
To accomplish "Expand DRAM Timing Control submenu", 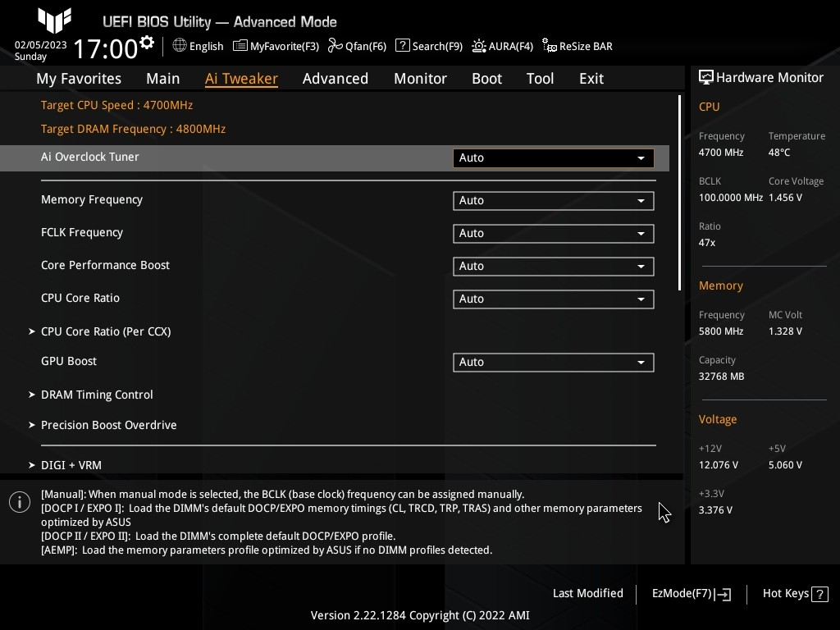I will tap(97, 395).
